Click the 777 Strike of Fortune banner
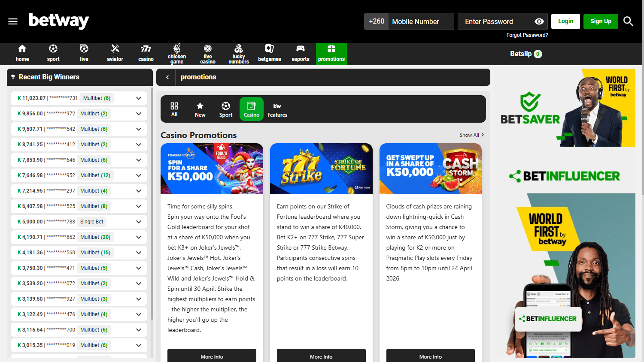Image resolution: width=644 pixels, height=362 pixels. click(x=321, y=169)
